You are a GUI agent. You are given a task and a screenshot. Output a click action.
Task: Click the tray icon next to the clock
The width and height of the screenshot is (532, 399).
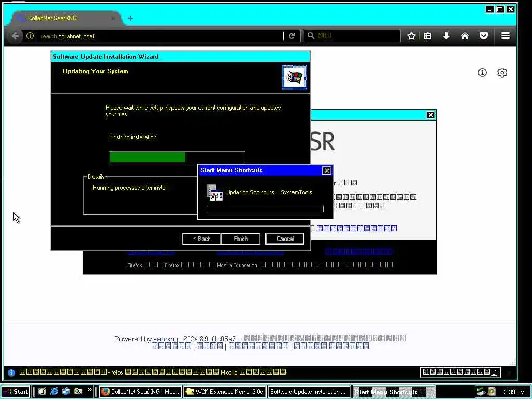[491, 392]
